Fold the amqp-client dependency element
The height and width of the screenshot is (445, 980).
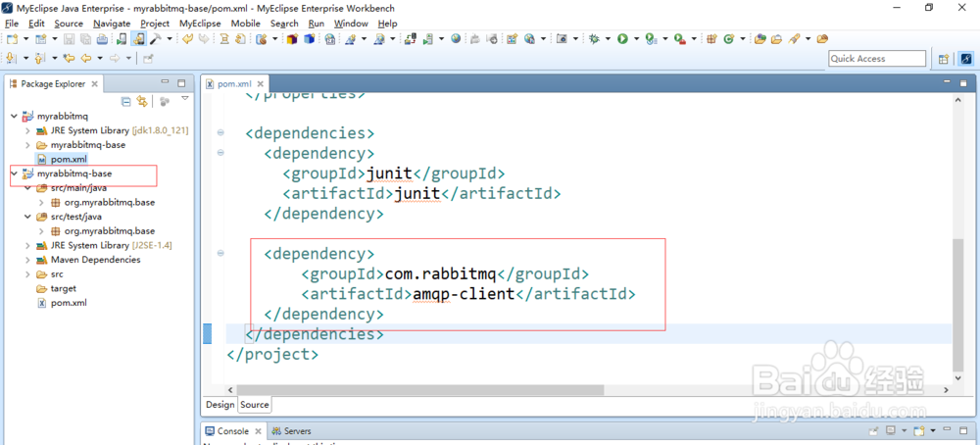(x=220, y=253)
